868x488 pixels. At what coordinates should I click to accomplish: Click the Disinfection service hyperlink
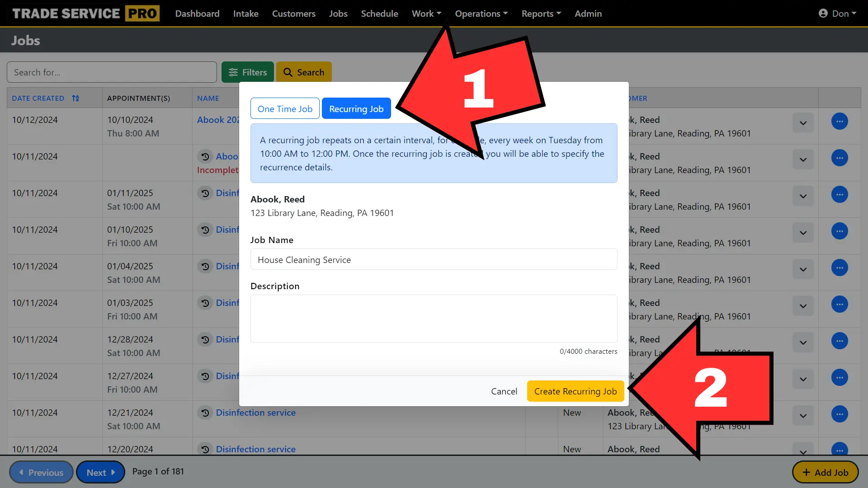(256, 413)
